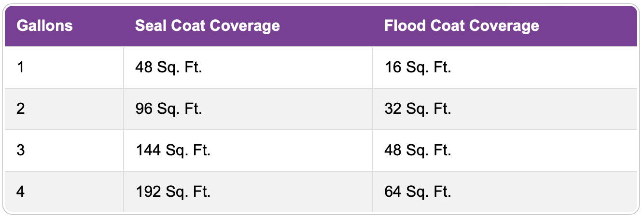
Task: Click the Flood Coat Coverage header
Action: click(x=462, y=26)
